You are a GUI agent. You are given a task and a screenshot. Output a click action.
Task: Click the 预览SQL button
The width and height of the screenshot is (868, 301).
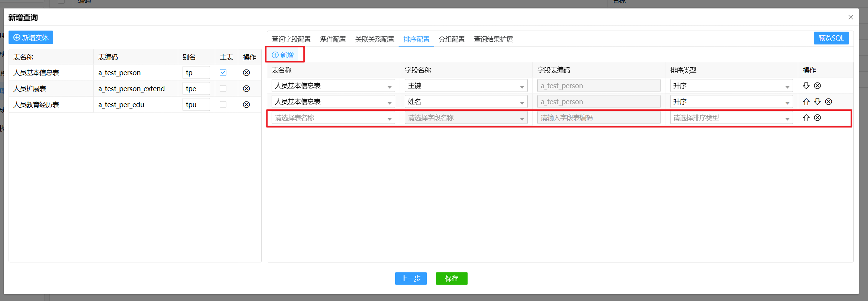tap(831, 38)
